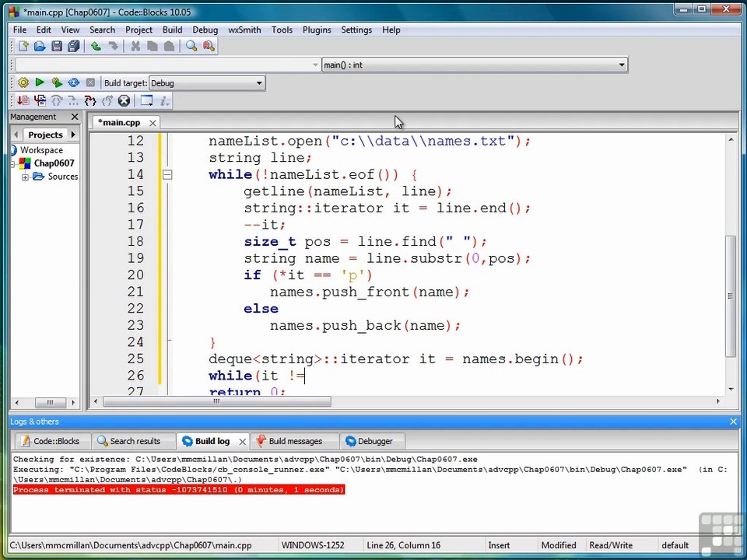Viewport: 747px width, 560px height.
Task: Cut selection using scissors icon
Action: pyautogui.click(x=135, y=46)
